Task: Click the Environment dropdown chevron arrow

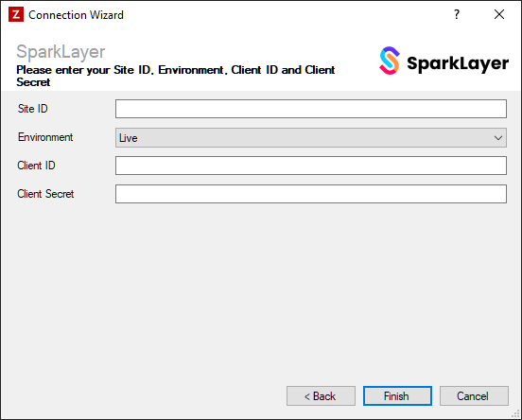Action: tap(498, 137)
